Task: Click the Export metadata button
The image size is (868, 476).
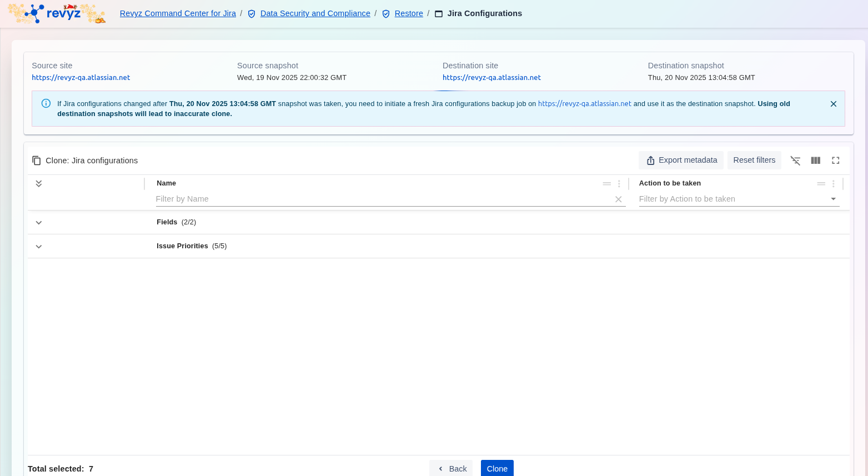Action: click(x=681, y=161)
